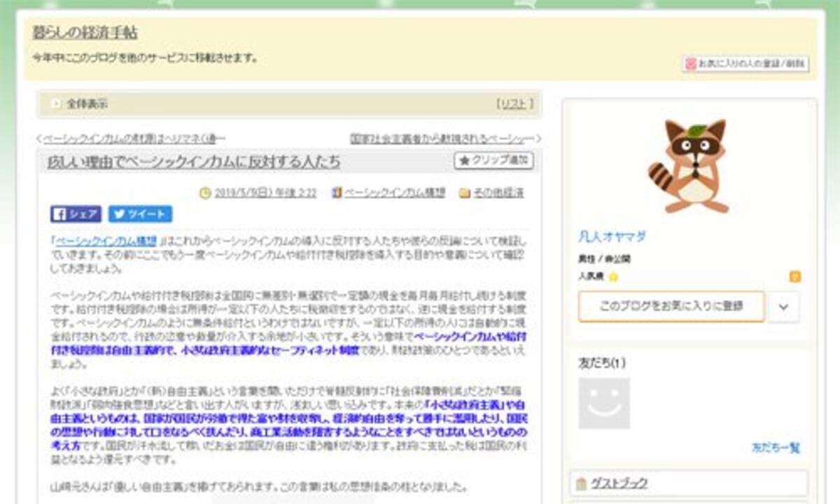Click the その他経済 folder icon
This screenshot has width=840, height=504.
coord(464,193)
